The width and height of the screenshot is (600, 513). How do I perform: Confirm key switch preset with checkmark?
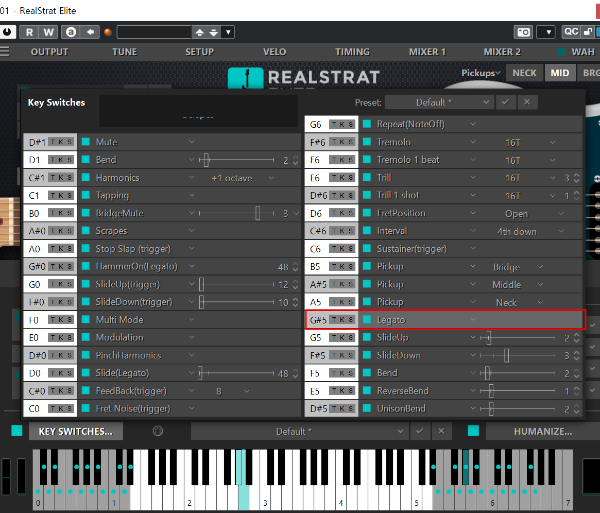tap(505, 102)
